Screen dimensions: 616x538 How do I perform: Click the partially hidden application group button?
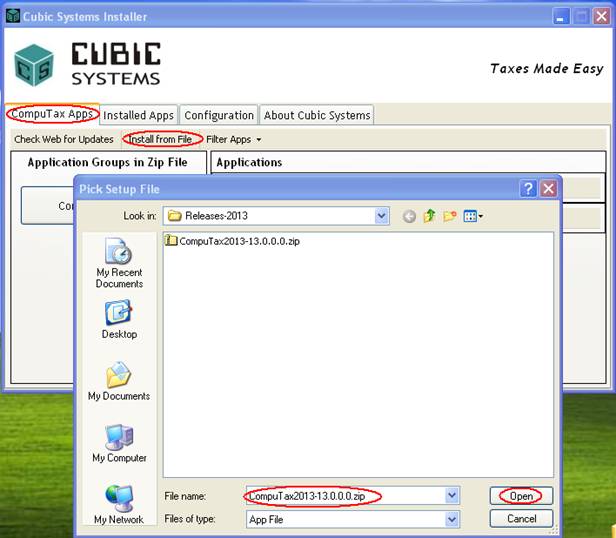pyautogui.click(x=48, y=206)
